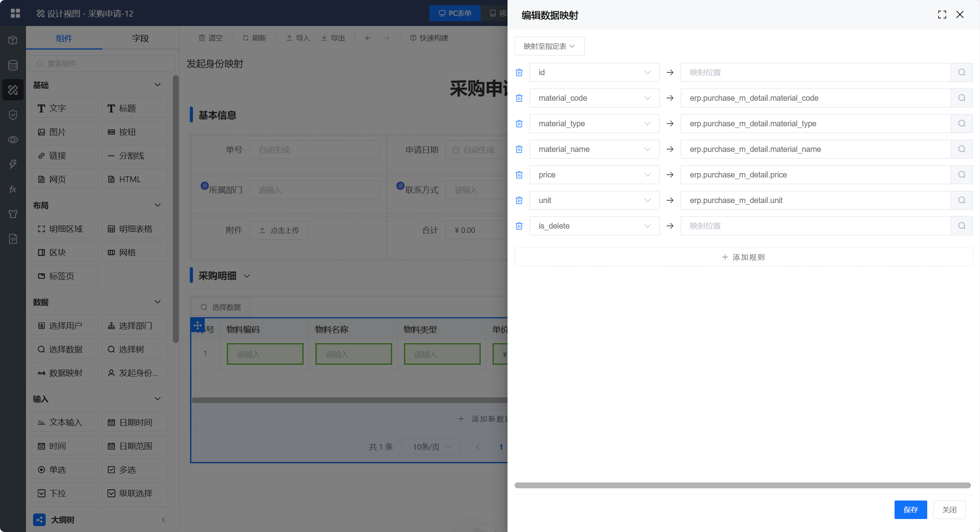Open the unit field dropdown

pos(594,200)
